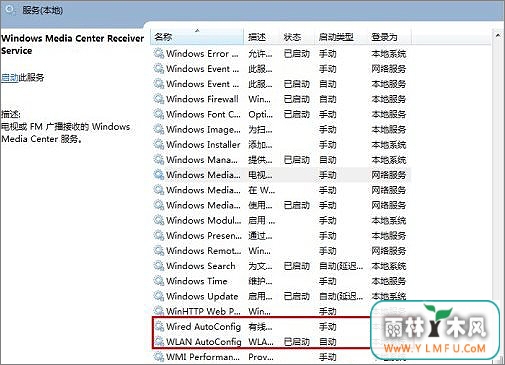
Task: Select the WLAN AutoConfig service name
Action: tap(204, 342)
